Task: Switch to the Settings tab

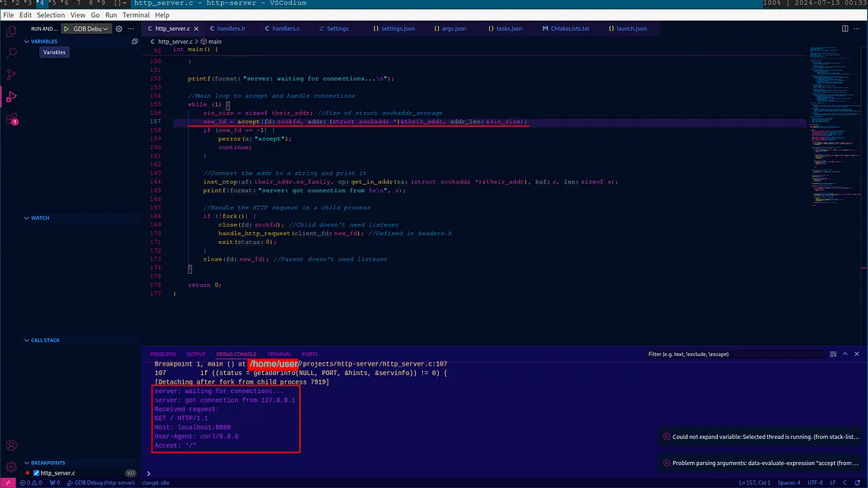Action: (x=334, y=28)
